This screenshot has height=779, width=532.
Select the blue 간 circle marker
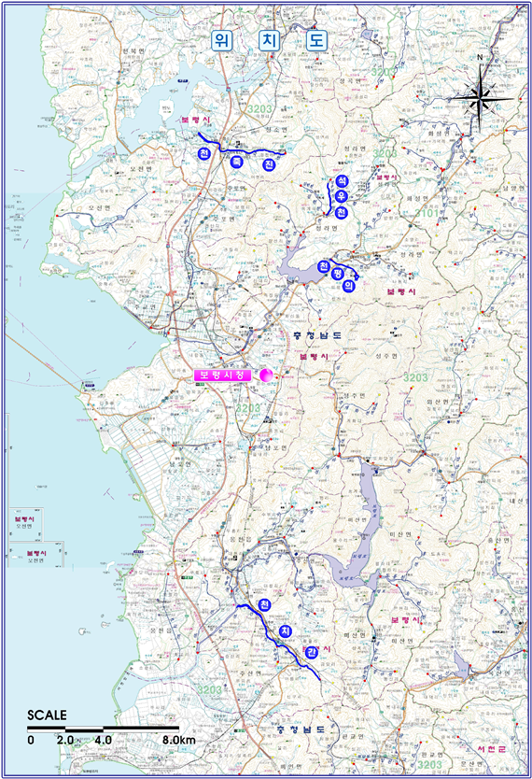[x=311, y=653]
